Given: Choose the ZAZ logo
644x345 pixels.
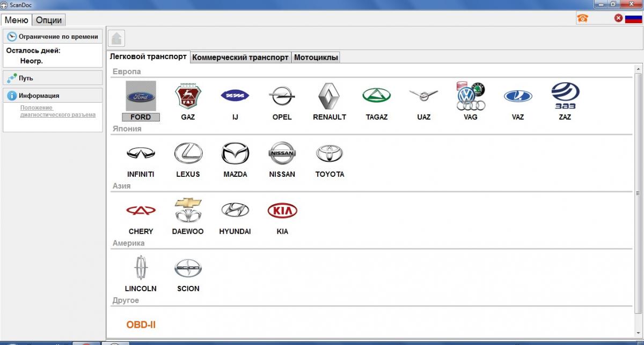Looking at the screenshot, I should (x=565, y=96).
